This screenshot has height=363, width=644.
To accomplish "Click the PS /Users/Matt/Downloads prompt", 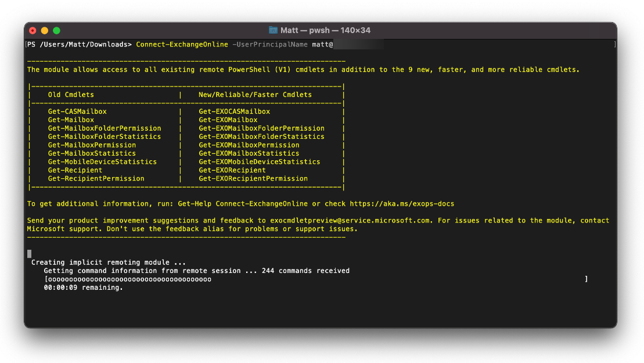I will click(x=80, y=44).
